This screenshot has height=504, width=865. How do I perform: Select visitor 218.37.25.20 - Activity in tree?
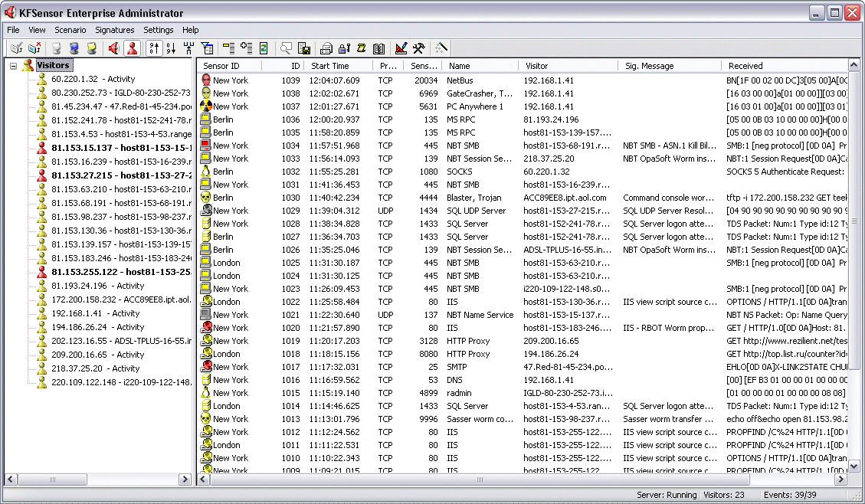tap(95, 368)
